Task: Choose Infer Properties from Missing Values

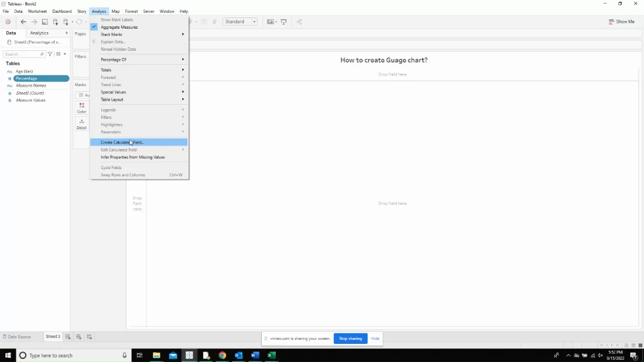Action: click(139, 157)
